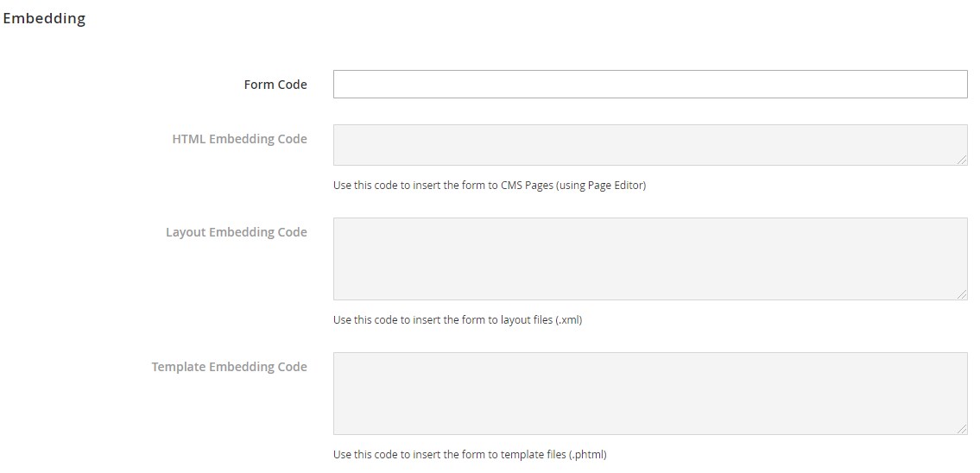Select the Layout Embedding Code label

point(236,232)
